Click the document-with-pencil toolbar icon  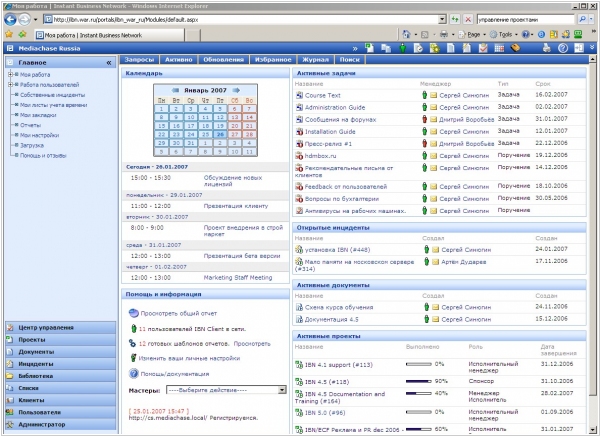pos(467,48)
